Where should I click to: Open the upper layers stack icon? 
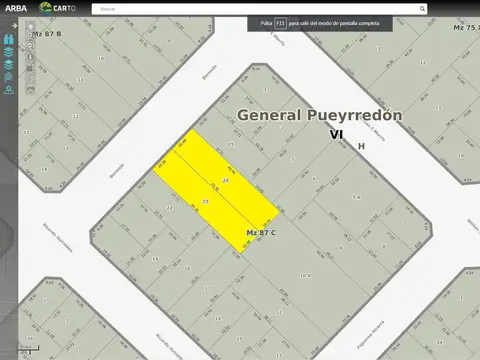9,52
